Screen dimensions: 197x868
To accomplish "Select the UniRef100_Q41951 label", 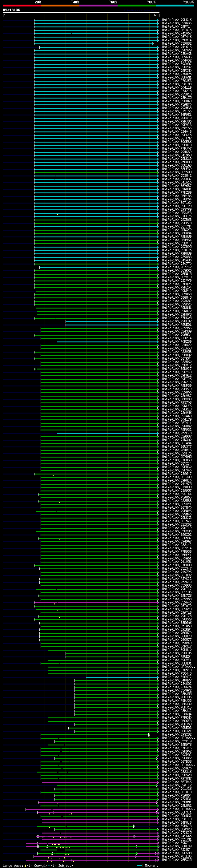I will pos(176,562).
